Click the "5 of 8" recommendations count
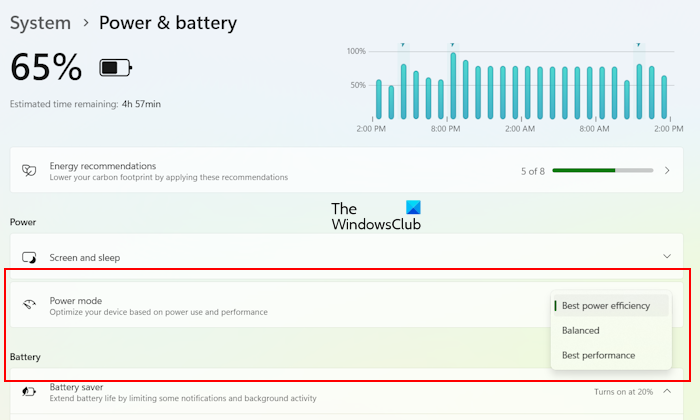 [x=533, y=171]
